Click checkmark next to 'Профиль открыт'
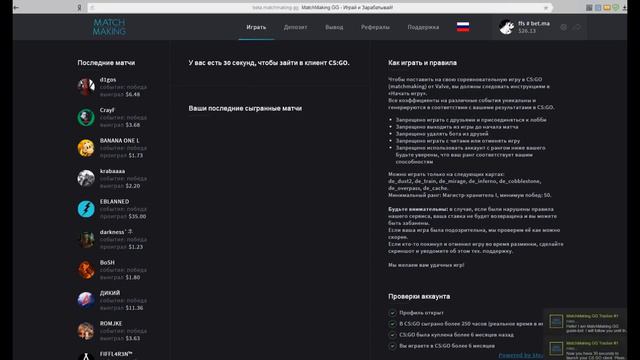The image size is (640, 360). pos(392,313)
